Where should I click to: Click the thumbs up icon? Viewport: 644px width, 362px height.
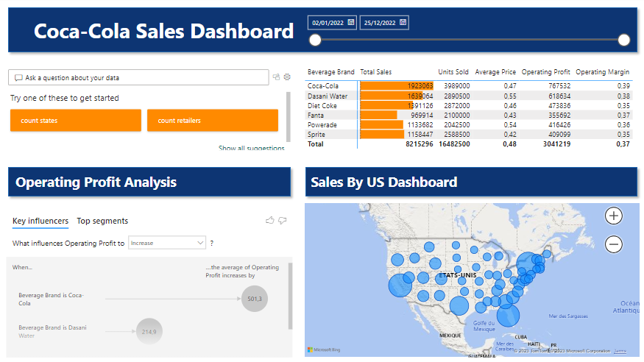pyautogui.click(x=270, y=220)
